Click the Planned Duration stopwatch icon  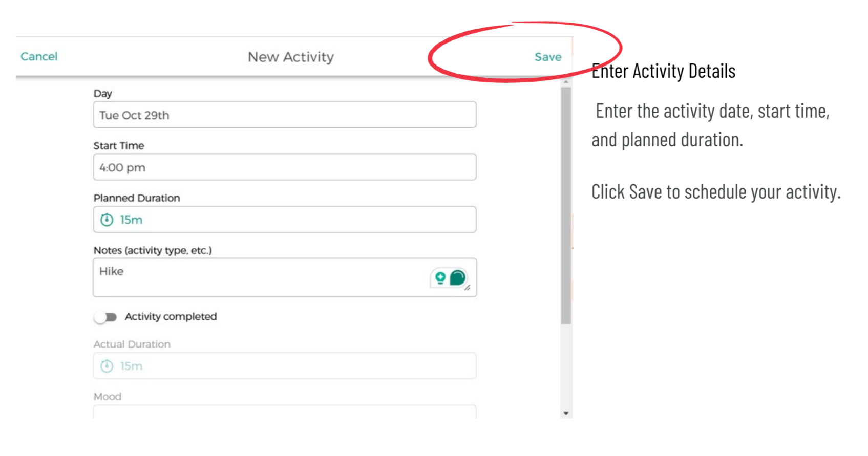point(107,220)
